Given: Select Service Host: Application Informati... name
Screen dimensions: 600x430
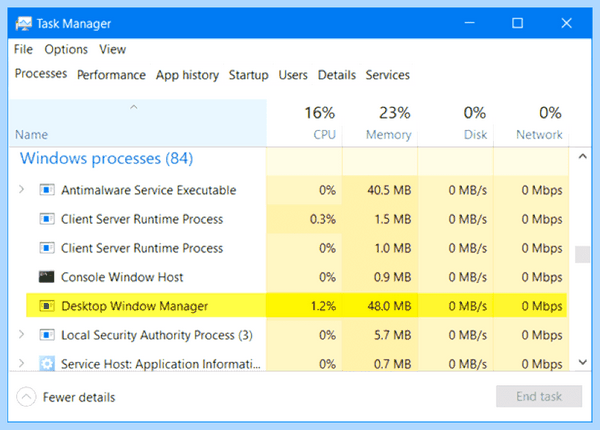Looking at the screenshot, I should tap(161, 364).
